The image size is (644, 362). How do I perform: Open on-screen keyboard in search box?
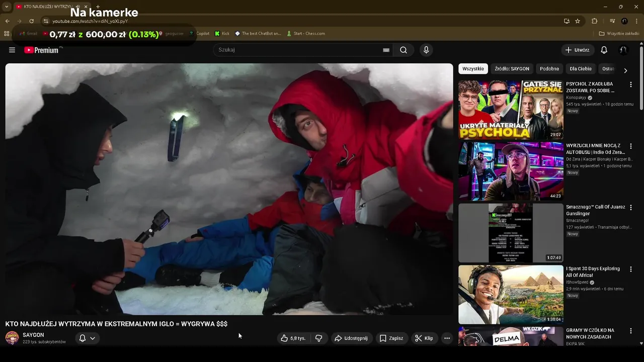tap(386, 50)
